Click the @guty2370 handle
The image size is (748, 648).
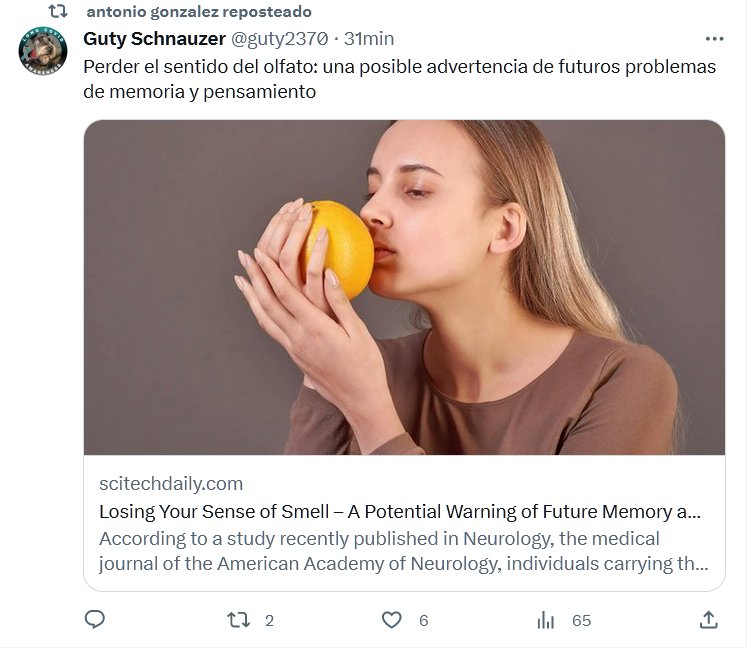click(x=282, y=39)
